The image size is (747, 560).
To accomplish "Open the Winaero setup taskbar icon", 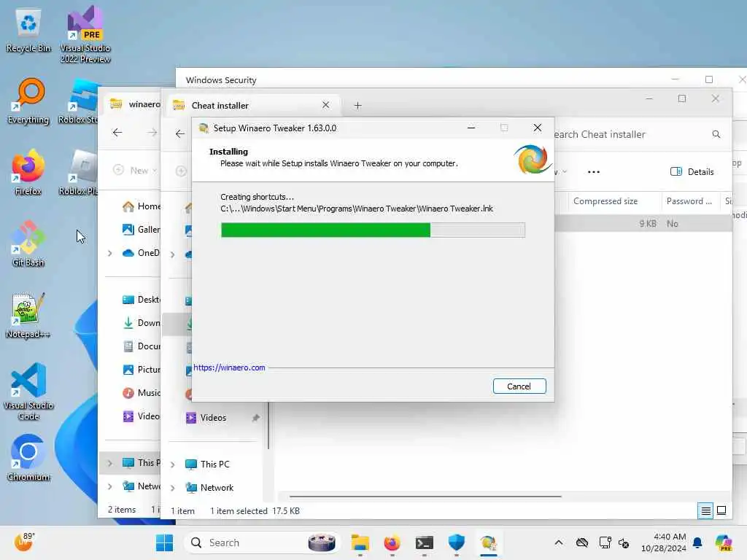I will (x=488, y=542).
